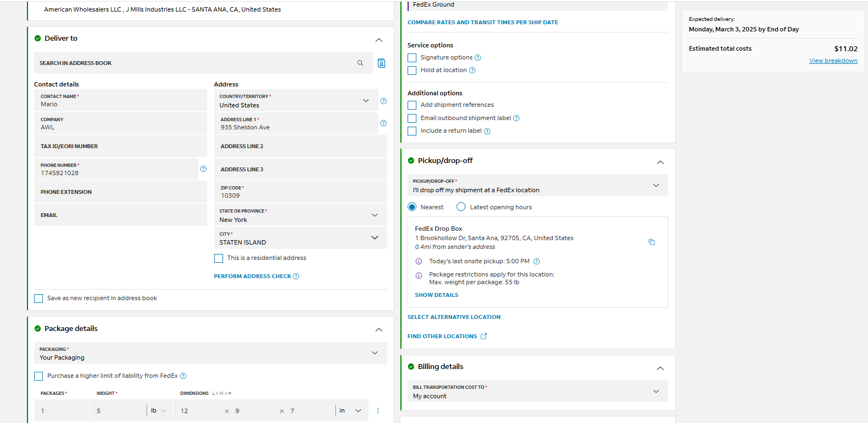The height and width of the screenshot is (423, 868).
Task: Enable Hold at location checkbox
Action: [x=412, y=70]
